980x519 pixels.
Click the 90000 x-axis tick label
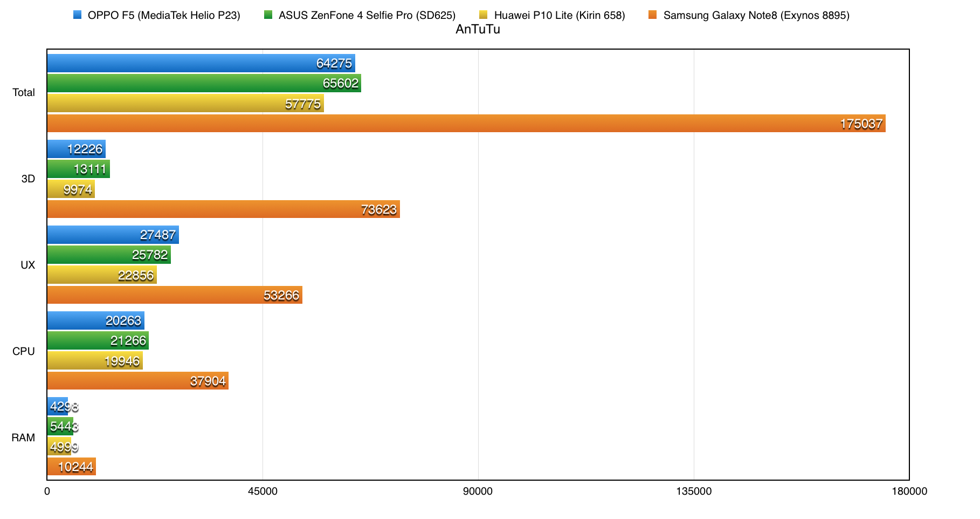pyautogui.click(x=478, y=491)
